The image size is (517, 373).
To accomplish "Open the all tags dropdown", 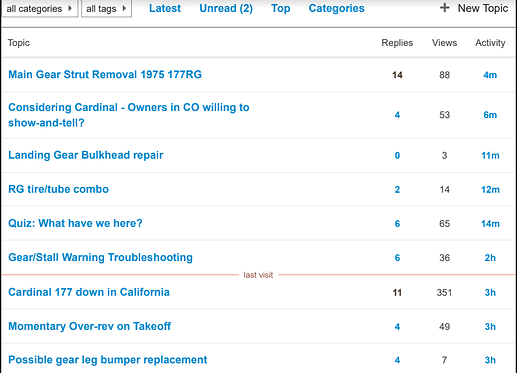I will tap(106, 8).
